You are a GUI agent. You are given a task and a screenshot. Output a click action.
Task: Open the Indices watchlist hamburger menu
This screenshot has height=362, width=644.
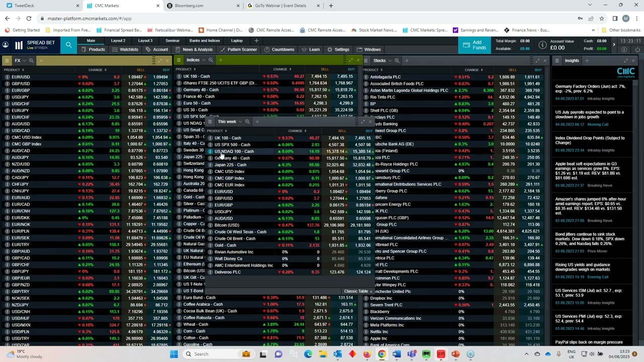tap(179, 60)
